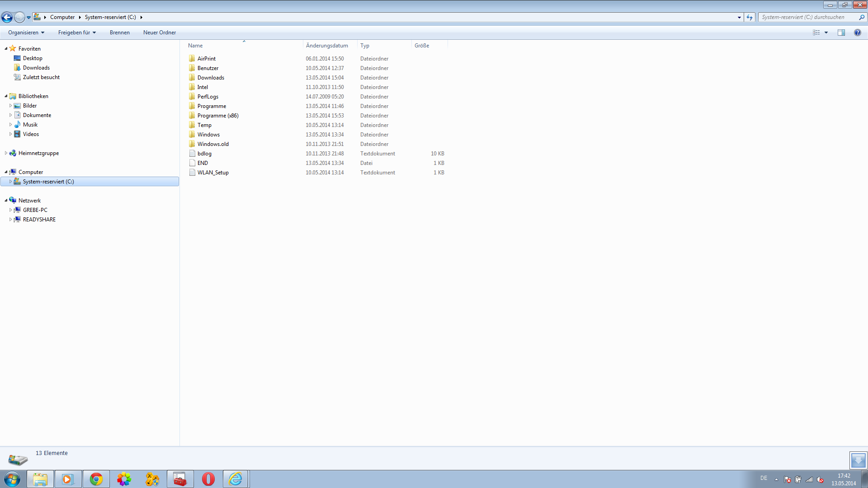This screenshot has height=488, width=868.
Task: Click the Windows Start orb
Action: (12, 479)
